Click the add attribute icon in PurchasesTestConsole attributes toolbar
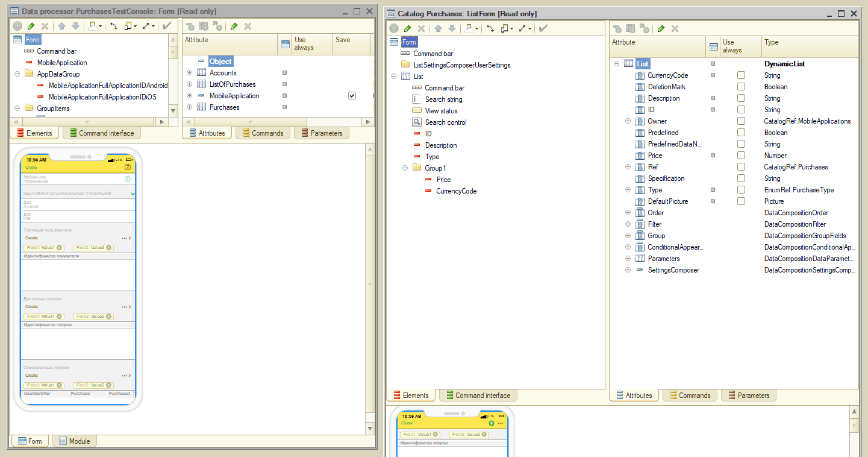This screenshot has width=868, height=457. point(190,27)
